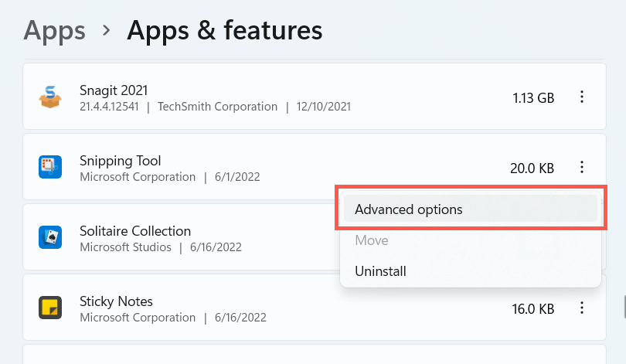Screen dimensions: 626x364
Task: Toggle the Snipping Tool three-dot menu
Action: click(582, 167)
